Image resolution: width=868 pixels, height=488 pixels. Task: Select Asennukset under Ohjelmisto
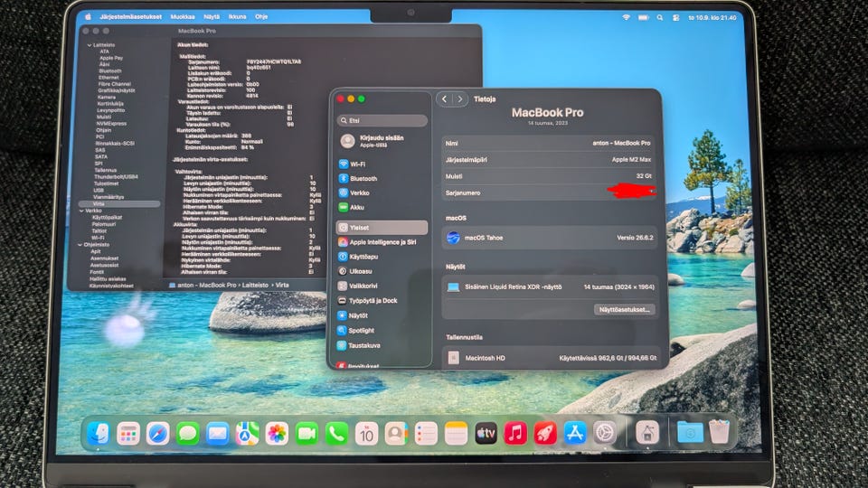(x=104, y=258)
